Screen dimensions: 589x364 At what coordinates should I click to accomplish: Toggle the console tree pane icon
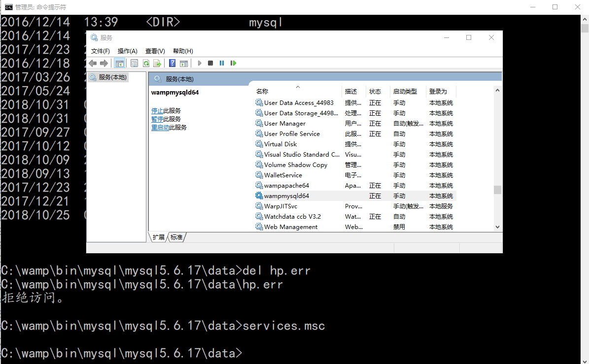[119, 63]
